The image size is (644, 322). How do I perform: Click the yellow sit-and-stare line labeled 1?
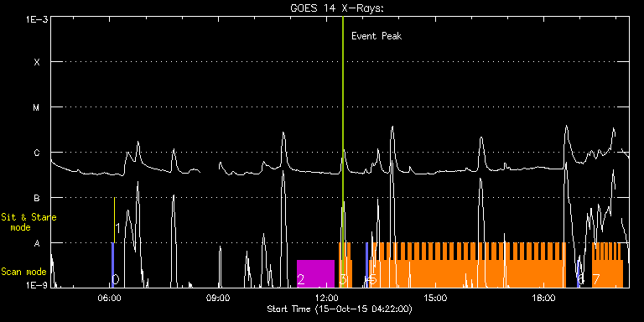[x=114, y=221]
